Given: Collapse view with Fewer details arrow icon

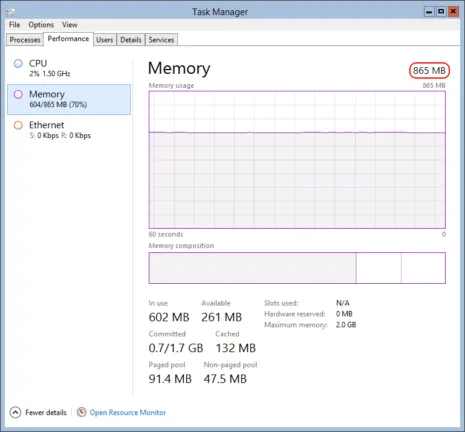Looking at the screenshot, I should coord(15,412).
